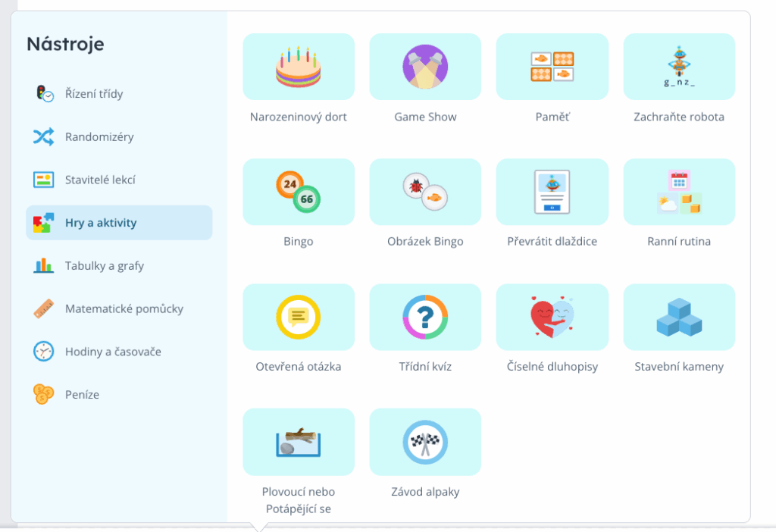The height and width of the screenshot is (532, 776).
Task: Go to the Stavitelé lekcí category
Action: pos(99,180)
